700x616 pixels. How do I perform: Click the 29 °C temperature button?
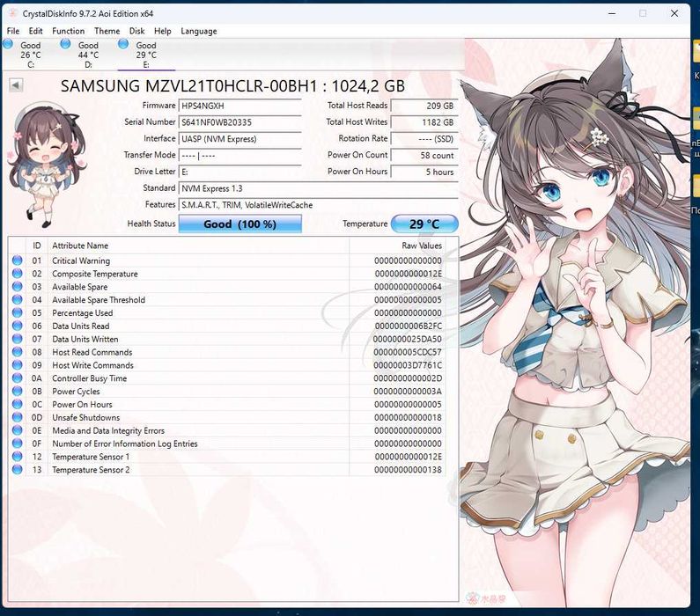click(424, 224)
